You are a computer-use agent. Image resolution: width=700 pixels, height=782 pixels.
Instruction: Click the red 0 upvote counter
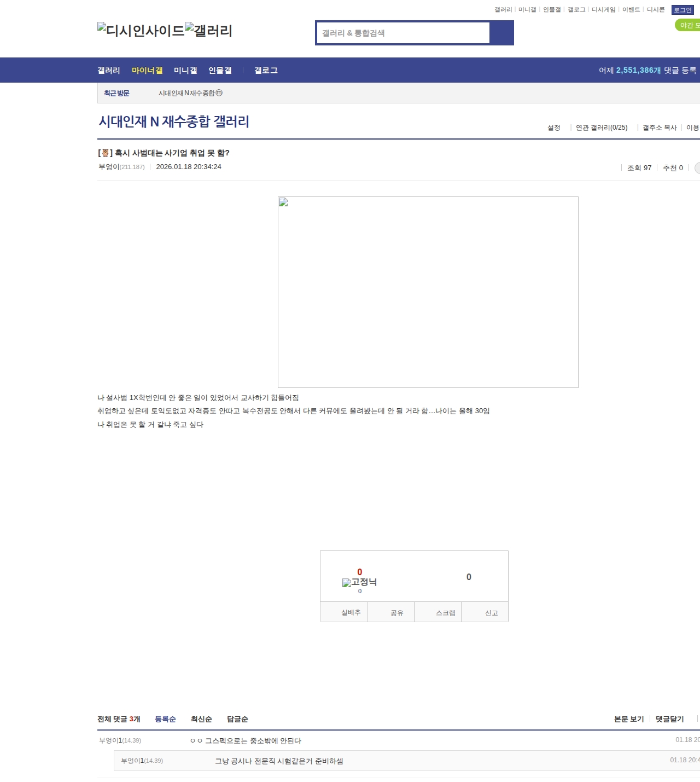[360, 572]
